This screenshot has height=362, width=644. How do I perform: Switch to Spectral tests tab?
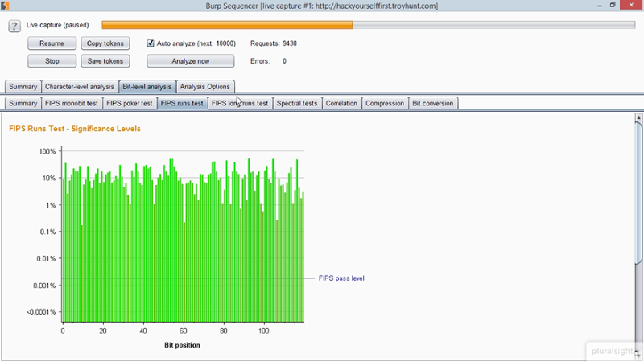point(297,103)
